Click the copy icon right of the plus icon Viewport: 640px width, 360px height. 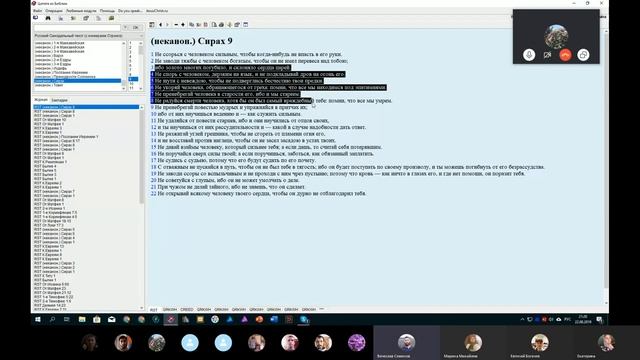[x=191, y=24]
